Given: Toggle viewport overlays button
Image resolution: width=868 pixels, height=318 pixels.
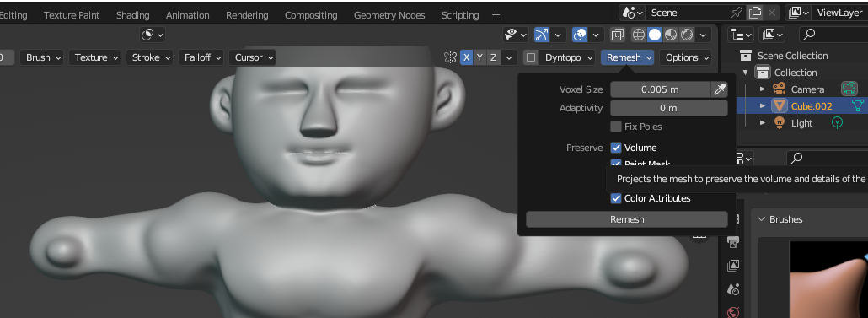Looking at the screenshot, I should [x=580, y=35].
